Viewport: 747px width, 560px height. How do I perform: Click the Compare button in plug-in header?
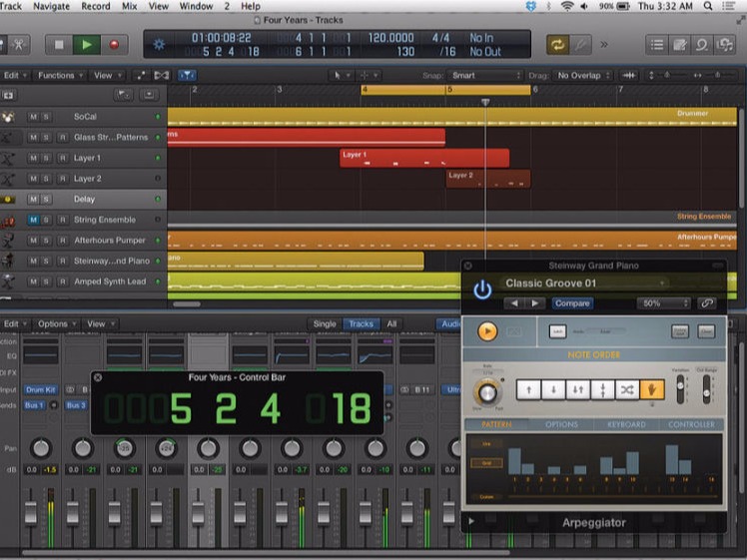[572, 303]
